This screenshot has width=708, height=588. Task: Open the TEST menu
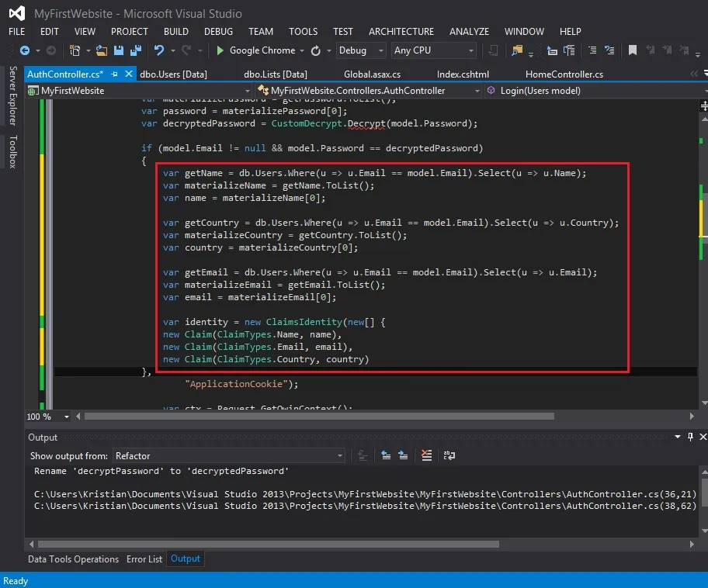click(x=342, y=32)
